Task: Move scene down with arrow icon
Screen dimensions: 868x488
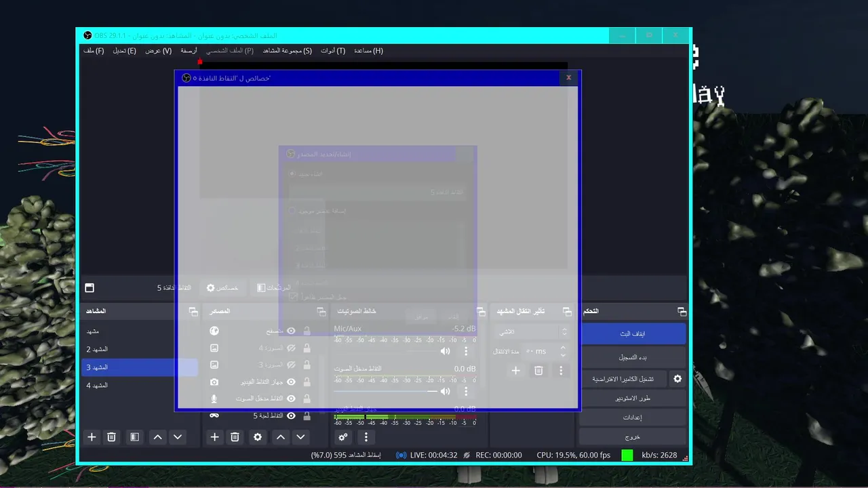Action: click(178, 437)
